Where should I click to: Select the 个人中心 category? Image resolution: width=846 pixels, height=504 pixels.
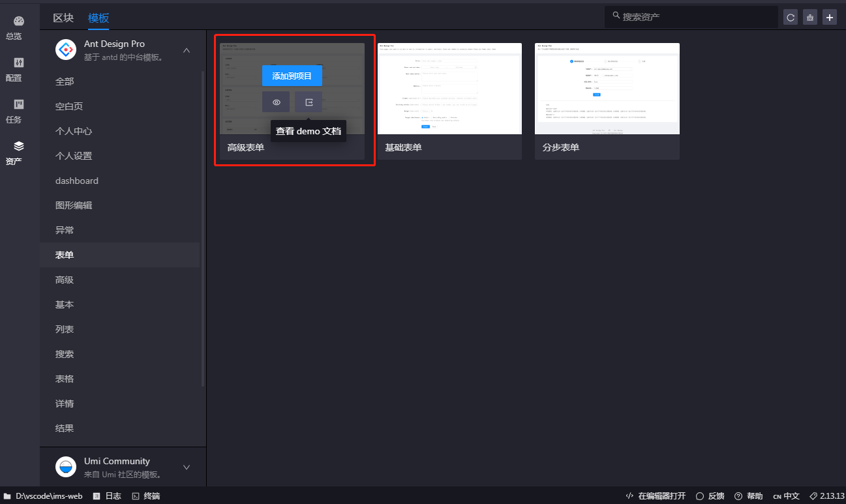[119, 131]
